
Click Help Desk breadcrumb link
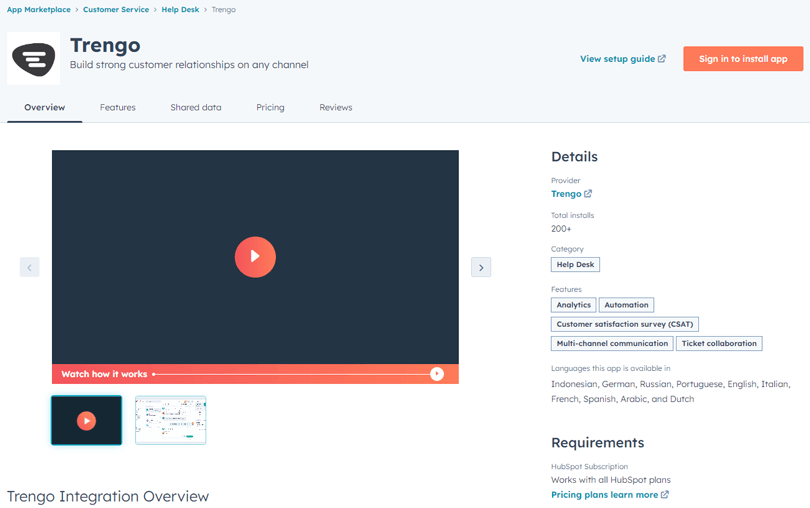coord(180,9)
